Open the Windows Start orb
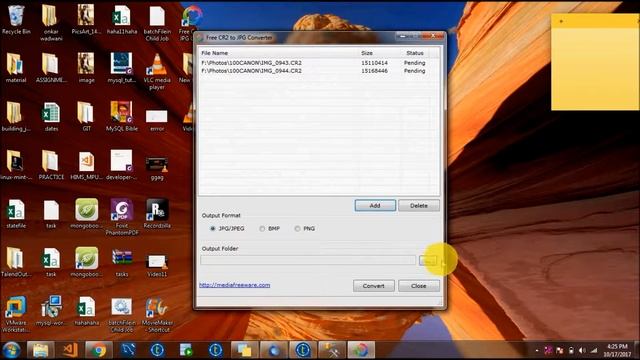 [x=11, y=351]
